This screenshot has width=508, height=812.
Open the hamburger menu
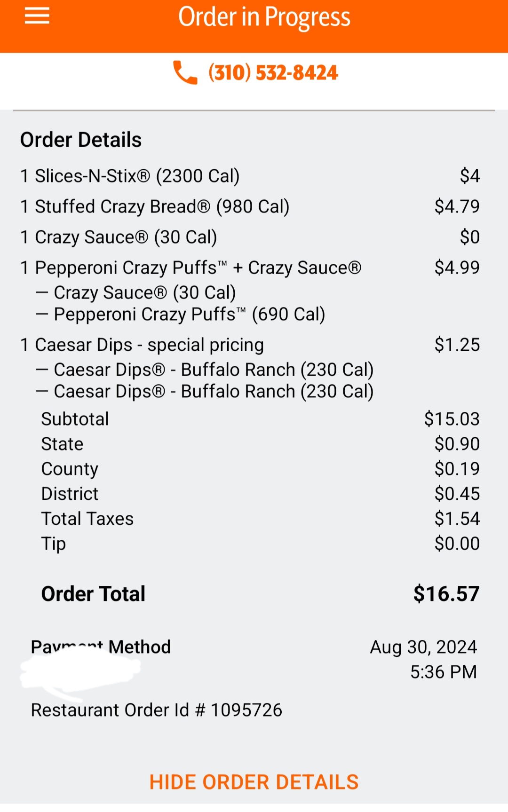37,16
